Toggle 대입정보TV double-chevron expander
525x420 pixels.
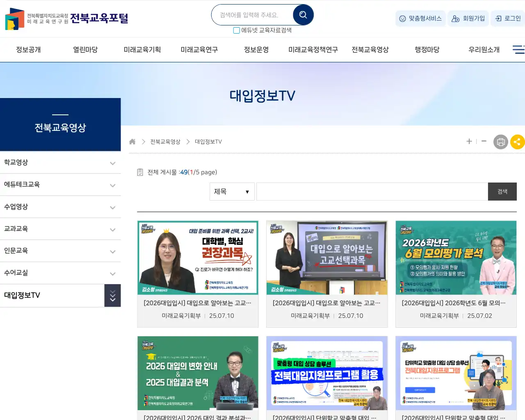coord(112,295)
